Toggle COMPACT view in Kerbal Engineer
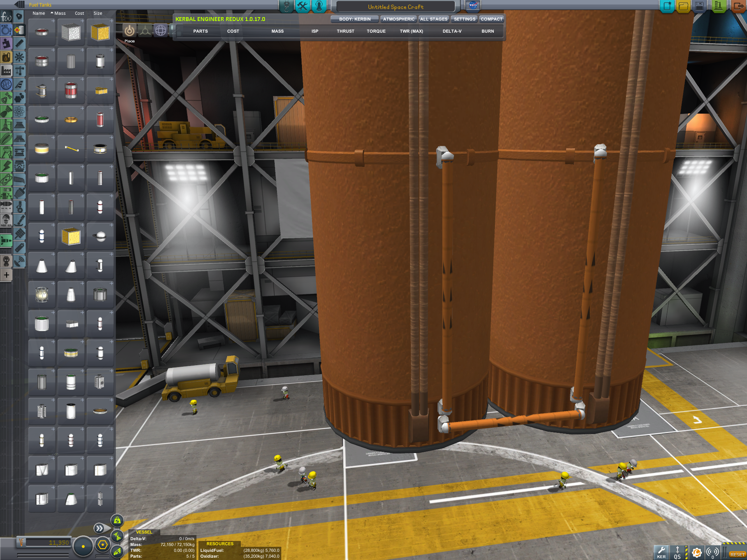 point(491,19)
